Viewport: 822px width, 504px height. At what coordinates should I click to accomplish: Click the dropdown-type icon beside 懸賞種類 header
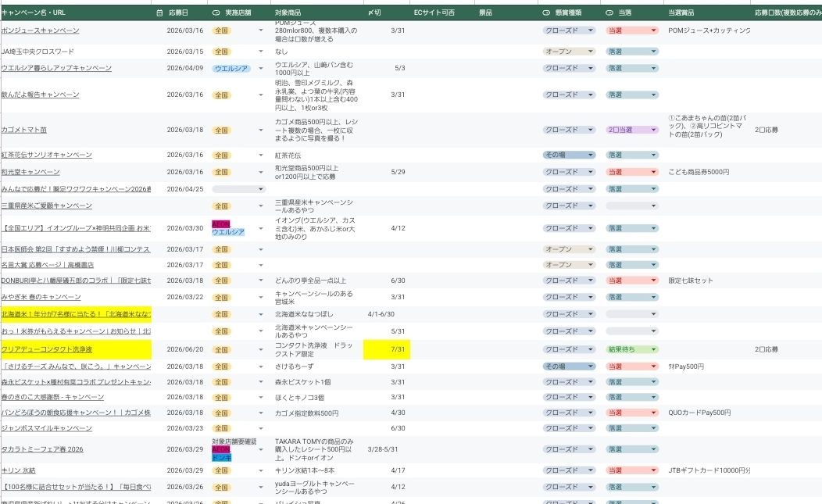[545, 13]
